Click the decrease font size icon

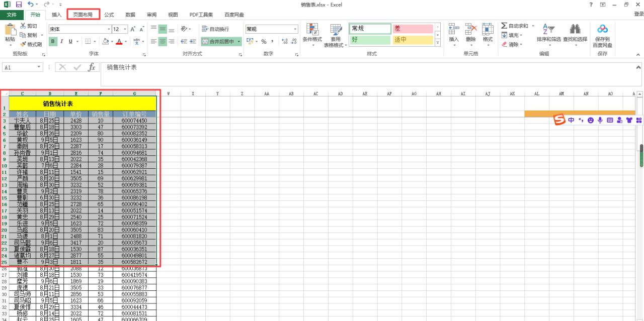click(141, 29)
